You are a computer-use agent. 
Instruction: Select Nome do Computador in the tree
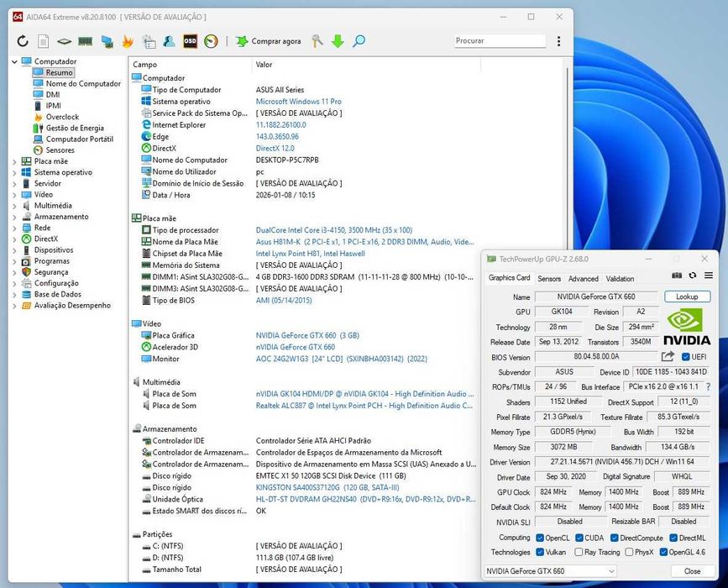pos(83,84)
